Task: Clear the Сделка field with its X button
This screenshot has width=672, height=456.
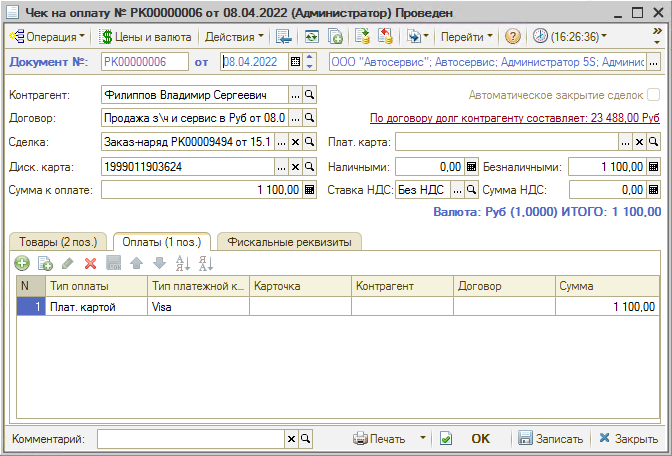Action: coord(295,142)
